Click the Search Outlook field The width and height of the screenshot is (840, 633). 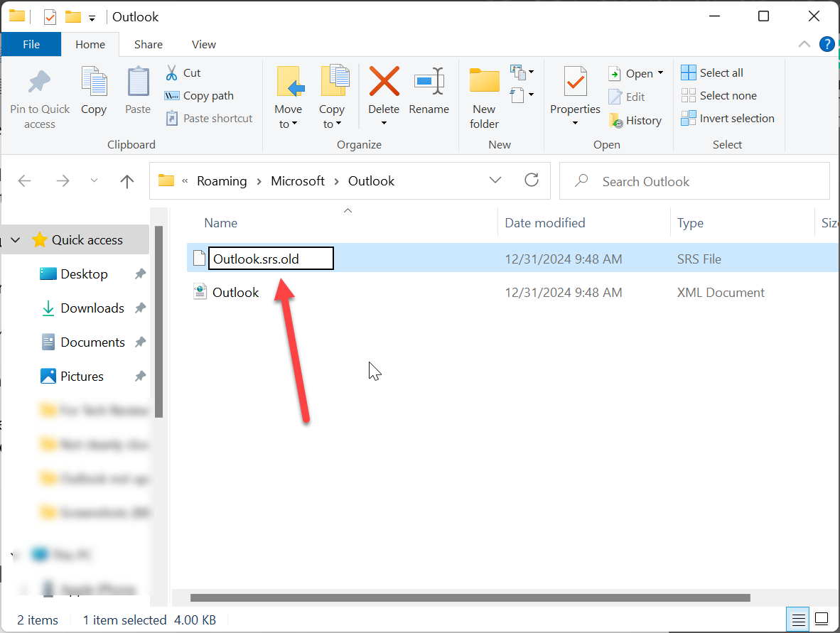pos(695,181)
